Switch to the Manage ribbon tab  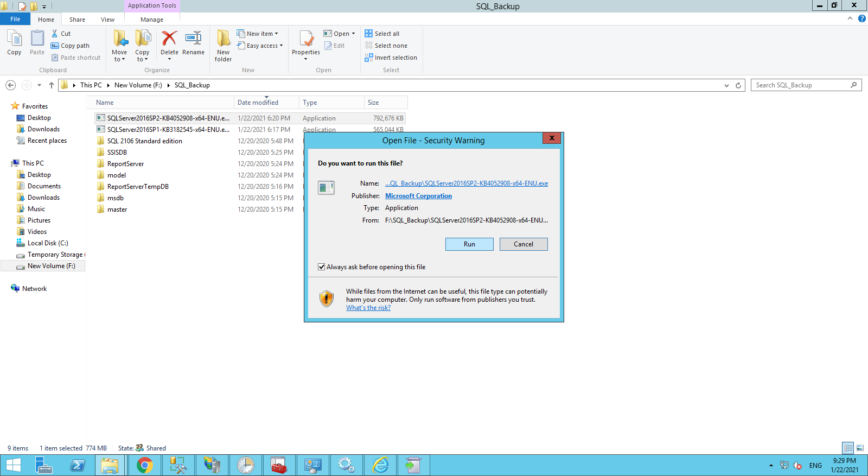pos(152,20)
